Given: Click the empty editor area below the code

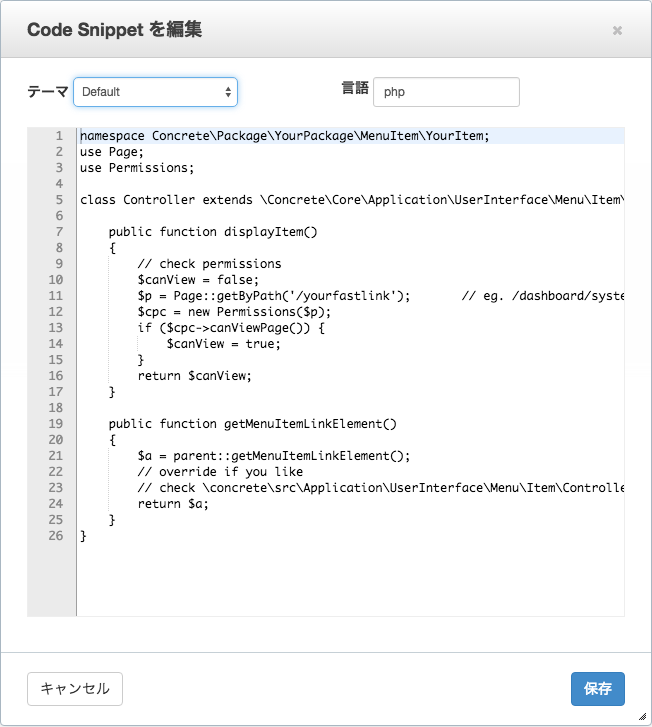Looking at the screenshot, I should coord(350,580).
